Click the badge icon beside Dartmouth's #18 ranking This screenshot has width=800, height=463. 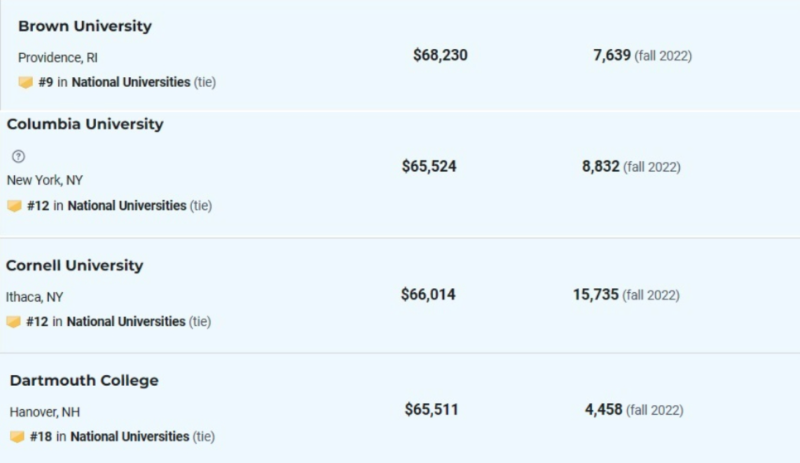(17, 437)
